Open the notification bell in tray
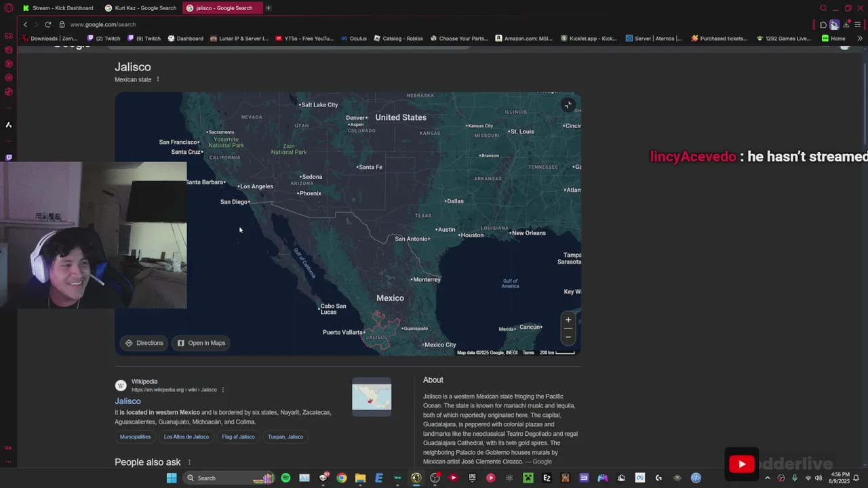 pos(856,478)
